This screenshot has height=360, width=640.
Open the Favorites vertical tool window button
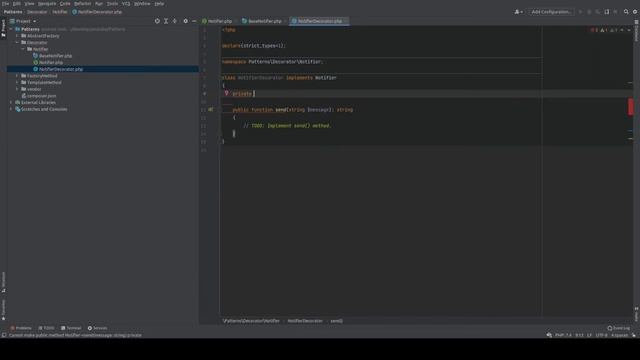[3, 310]
